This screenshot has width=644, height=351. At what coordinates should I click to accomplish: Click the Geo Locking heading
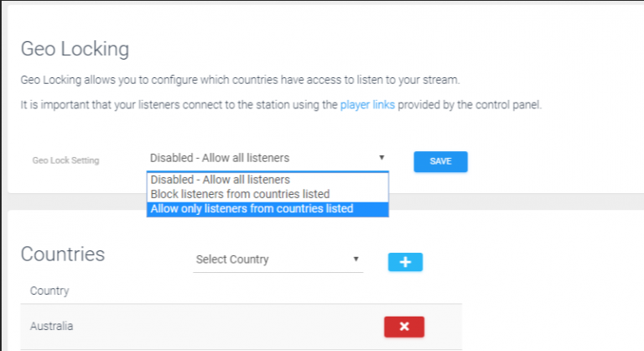tap(75, 49)
